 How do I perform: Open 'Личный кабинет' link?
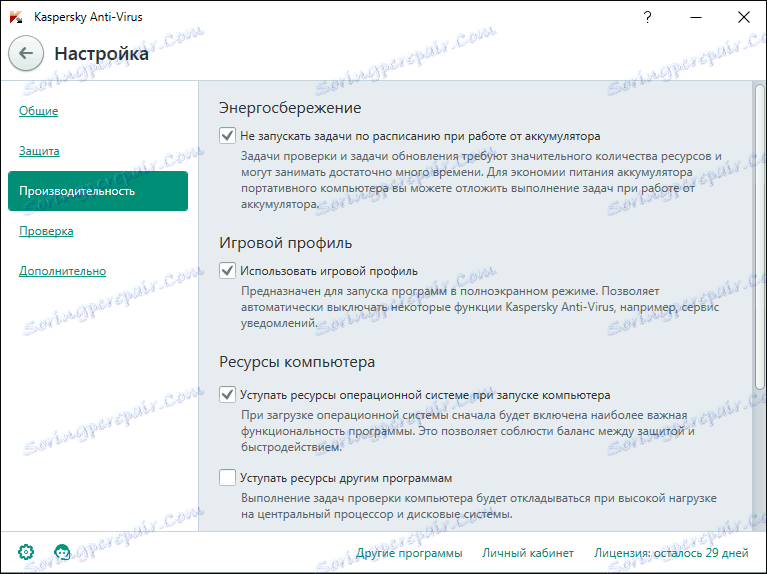tap(528, 553)
